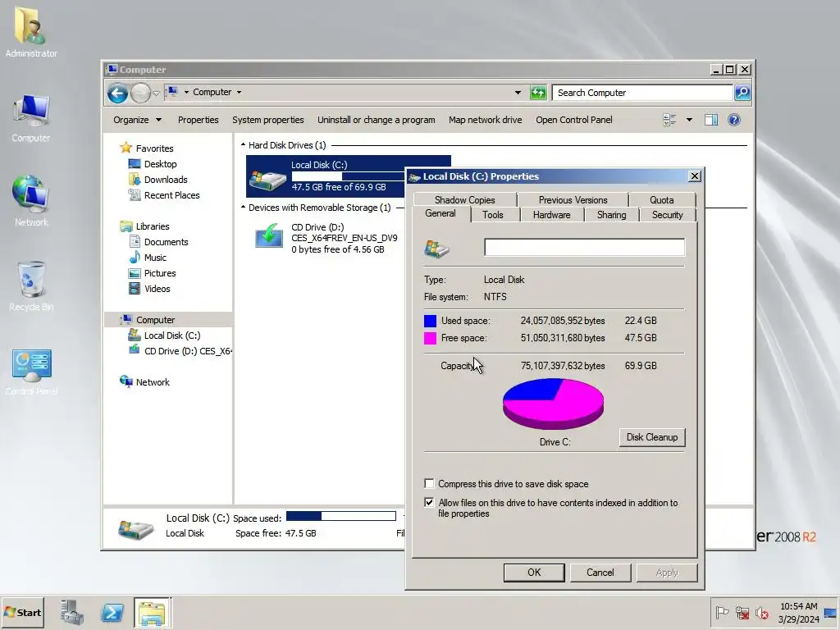Click the Search Computer input box
Screen dimensions: 840x630
coord(642,93)
